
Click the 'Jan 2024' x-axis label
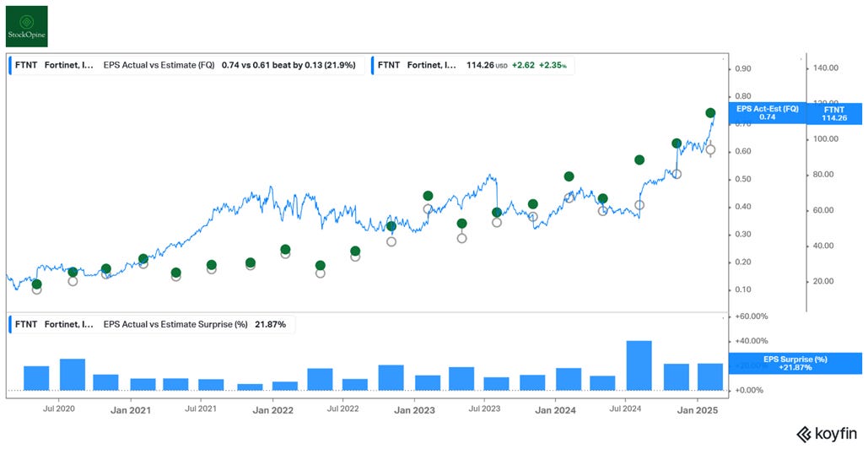pos(556,410)
